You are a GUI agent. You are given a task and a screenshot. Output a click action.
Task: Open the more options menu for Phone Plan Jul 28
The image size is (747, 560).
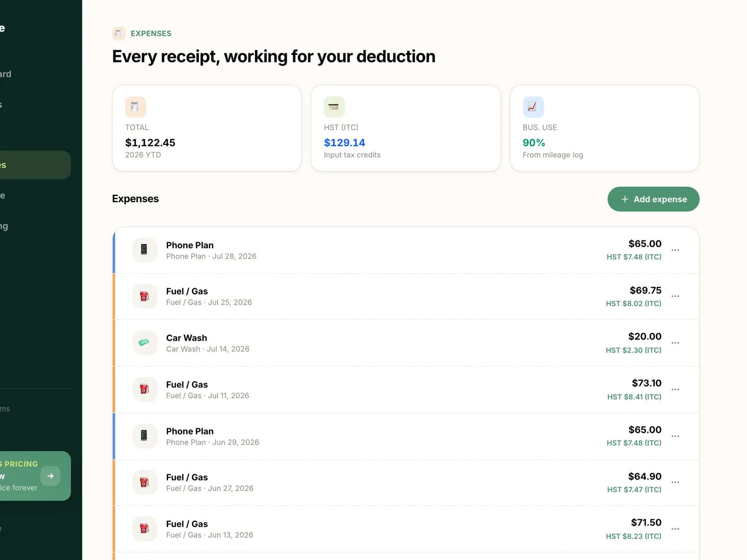point(676,250)
